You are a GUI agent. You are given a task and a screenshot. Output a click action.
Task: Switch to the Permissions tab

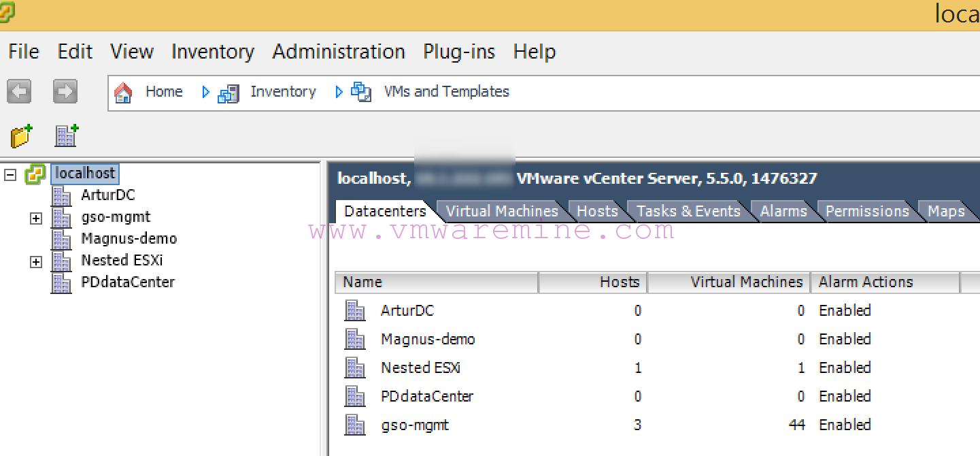(867, 212)
